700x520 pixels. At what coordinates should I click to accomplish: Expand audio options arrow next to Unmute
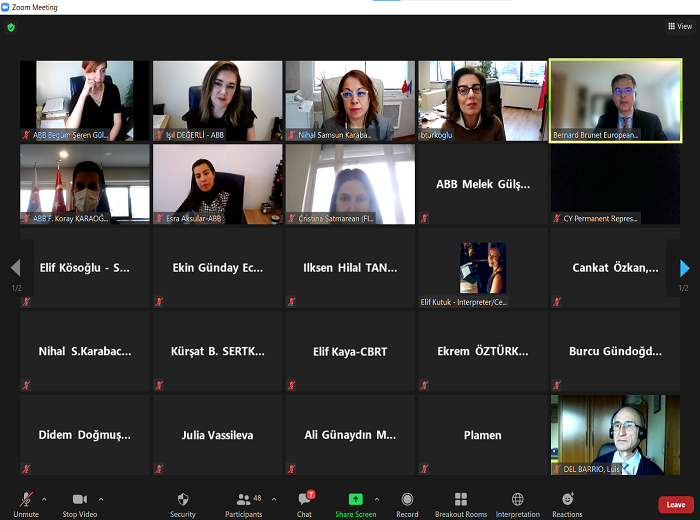point(46,498)
